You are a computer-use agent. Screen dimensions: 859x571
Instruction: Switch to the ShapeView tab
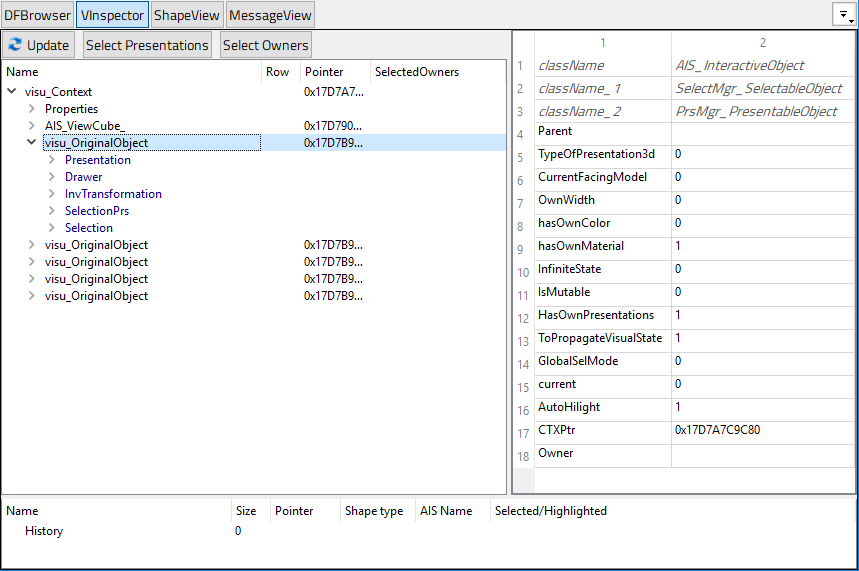(x=186, y=15)
